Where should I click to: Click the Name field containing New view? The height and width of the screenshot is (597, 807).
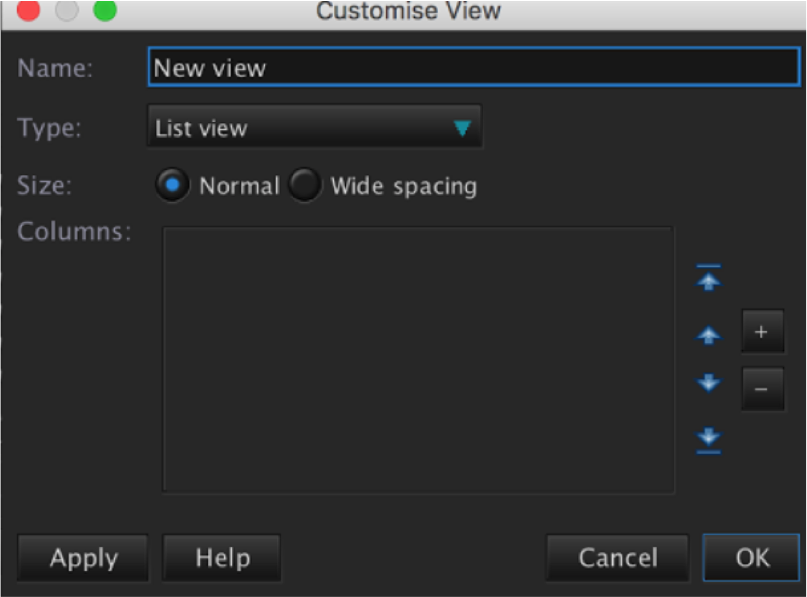473,68
